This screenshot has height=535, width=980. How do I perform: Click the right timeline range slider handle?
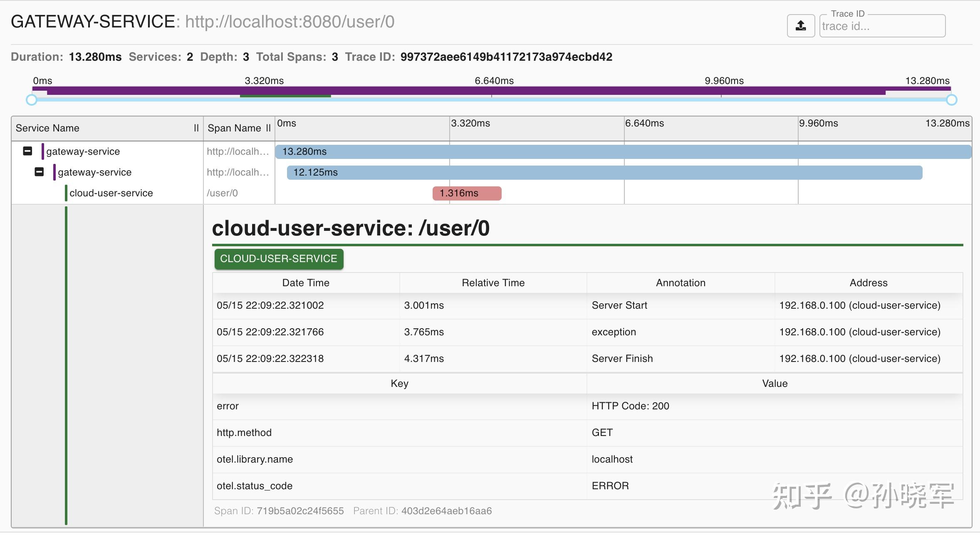[952, 100]
